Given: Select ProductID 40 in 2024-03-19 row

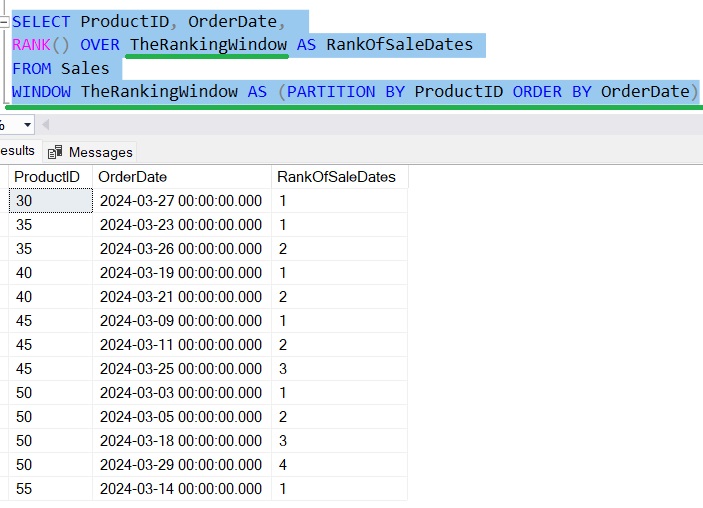Looking at the screenshot, I should click(x=51, y=273).
